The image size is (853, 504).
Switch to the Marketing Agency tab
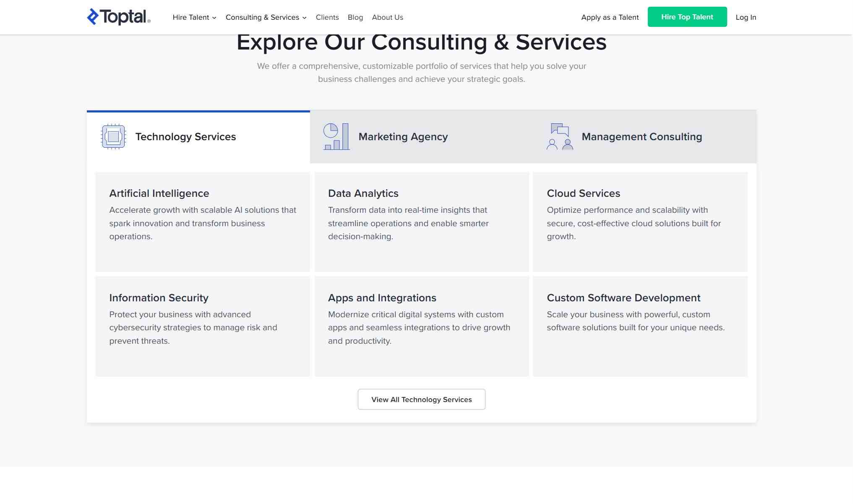403,137
